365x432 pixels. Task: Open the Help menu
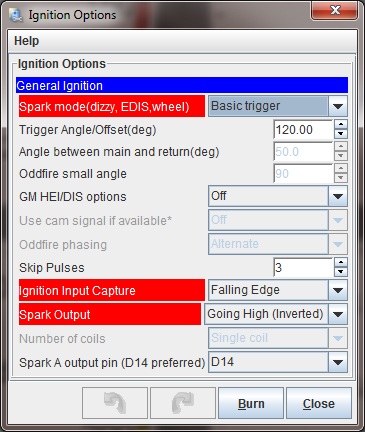click(x=27, y=41)
